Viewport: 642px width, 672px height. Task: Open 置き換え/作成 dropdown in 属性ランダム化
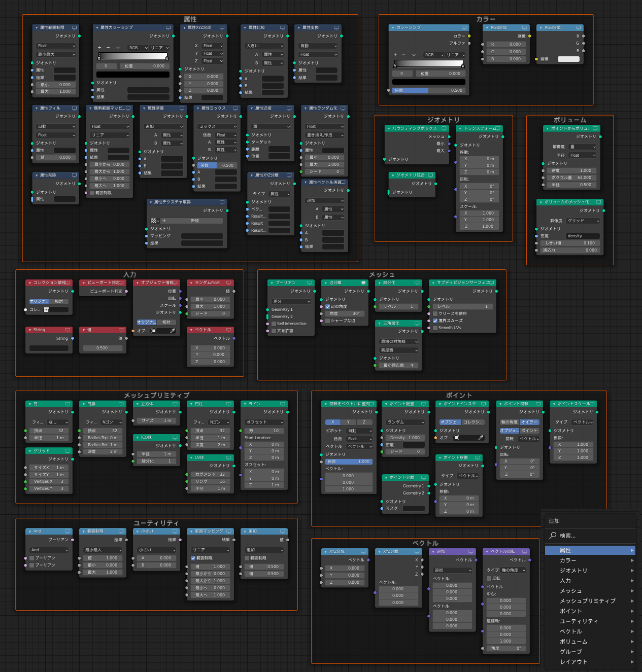click(x=325, y=135)
